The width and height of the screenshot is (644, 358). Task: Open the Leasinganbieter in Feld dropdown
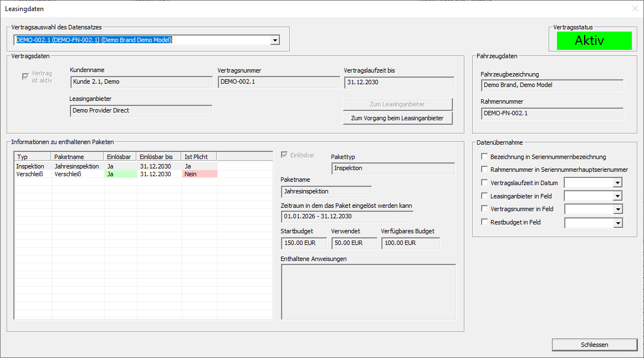click(x=617, y=196)
